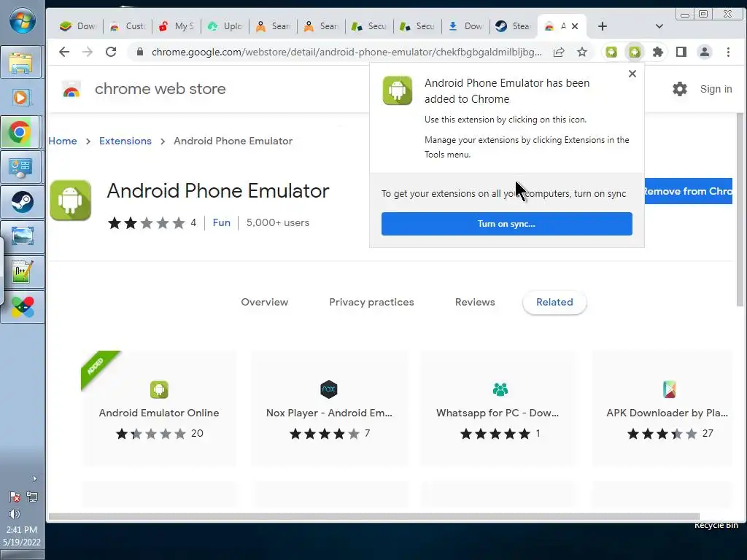Screen dimensions: 747x560
Task: Open the Steam taskbar icon
Action: 22,202
